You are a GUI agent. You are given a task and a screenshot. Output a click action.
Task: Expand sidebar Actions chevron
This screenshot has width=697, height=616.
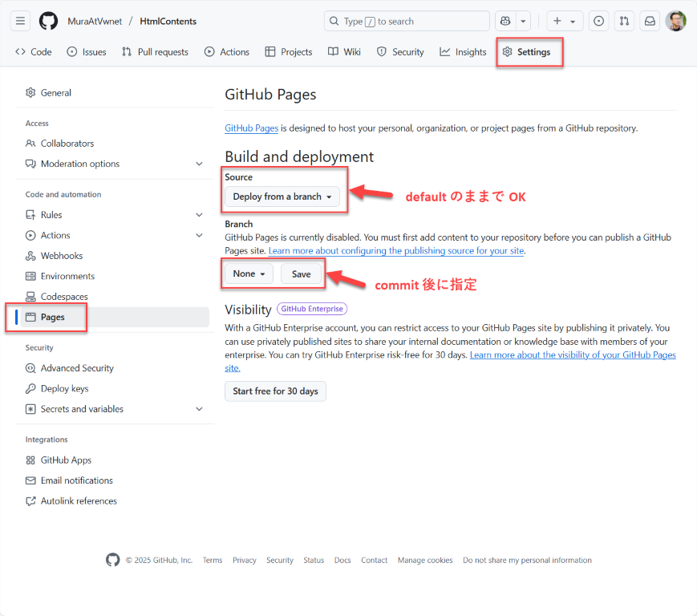point(199,236)
